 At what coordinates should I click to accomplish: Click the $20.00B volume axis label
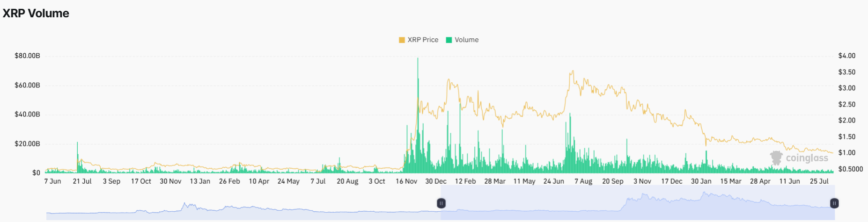tap(27, 143)
